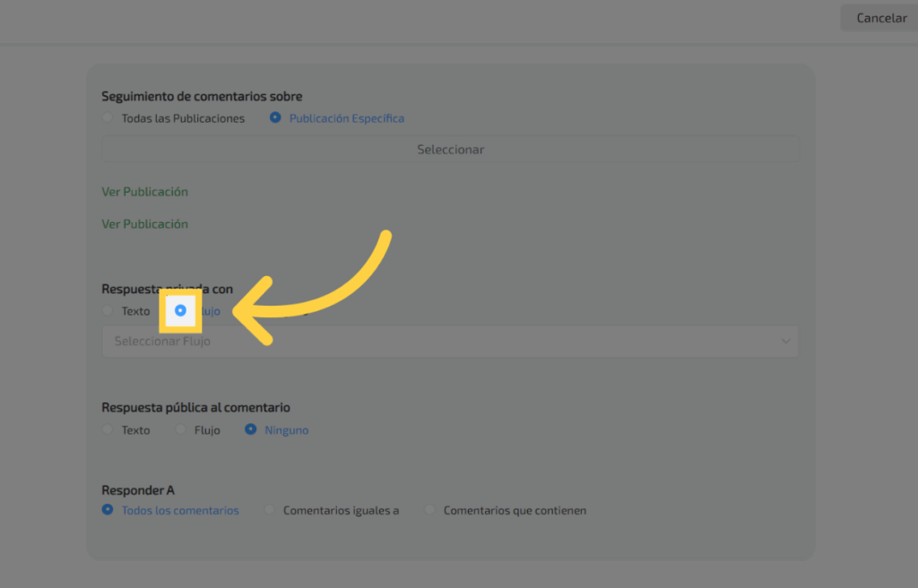The width and height of the screenshot is (918, 588).
Task: Open the Seleccionar Flujo dropdown field
Action: 439,342
